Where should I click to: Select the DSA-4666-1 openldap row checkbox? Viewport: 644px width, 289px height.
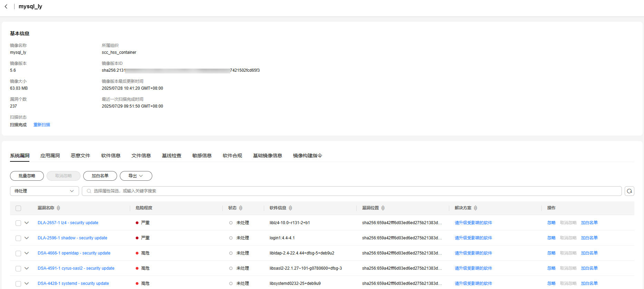click(x=18, y=253)
